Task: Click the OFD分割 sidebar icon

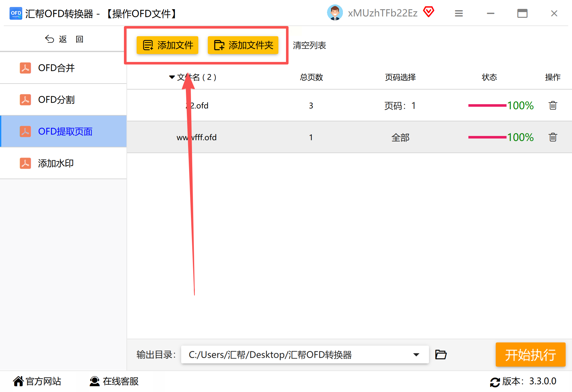Action: 25,99
